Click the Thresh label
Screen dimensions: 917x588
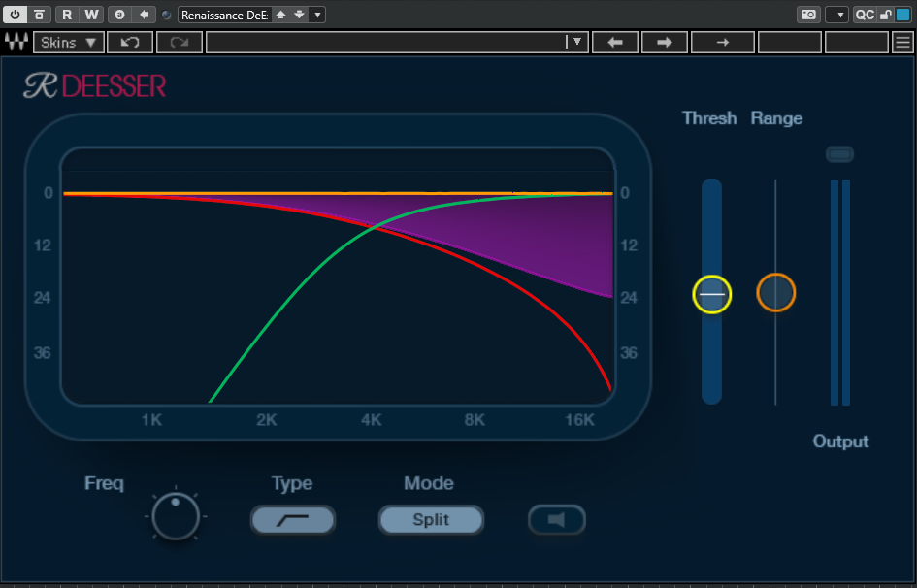click(x=709, y=118)
